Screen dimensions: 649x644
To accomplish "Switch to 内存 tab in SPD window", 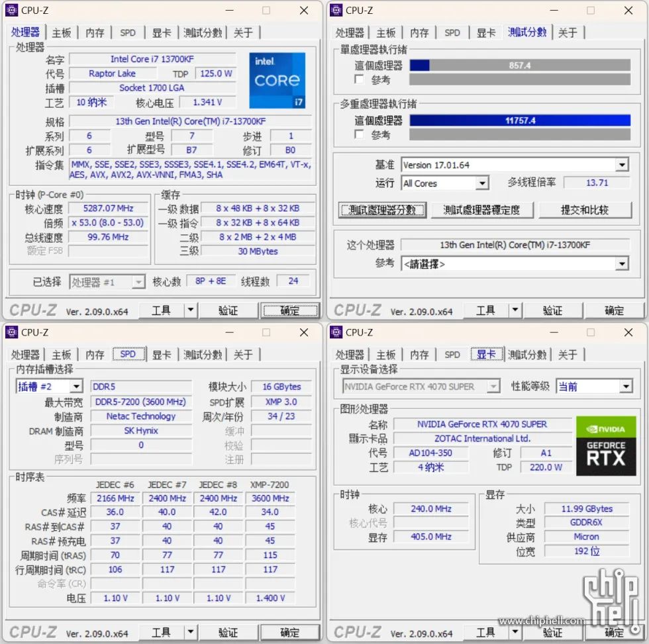I will (95, 355).
